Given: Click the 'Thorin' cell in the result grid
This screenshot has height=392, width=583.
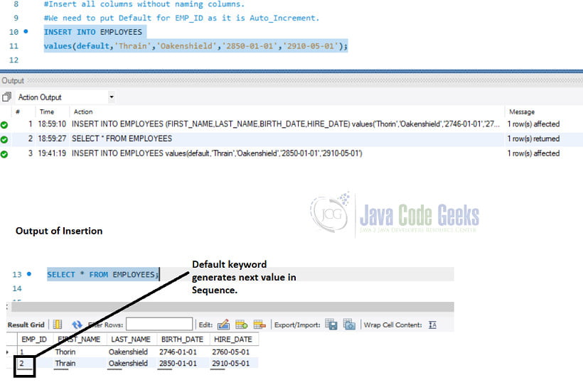Looking at the screenshot, I should [65, 352].
